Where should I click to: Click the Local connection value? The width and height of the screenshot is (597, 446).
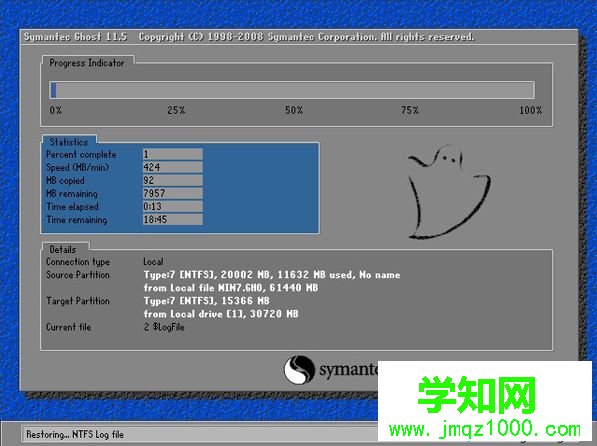coord(153,262)
